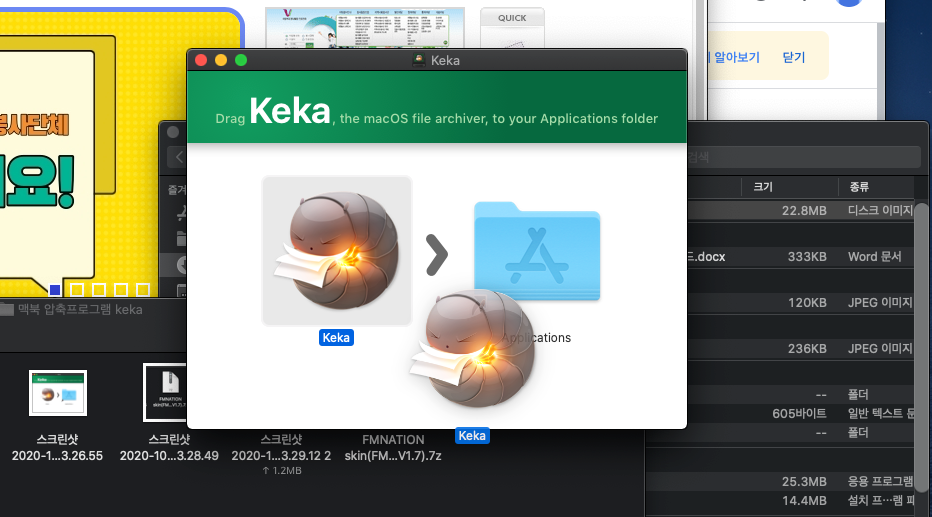Open the screenshot thumbnail 2020-1...3.26.55
The width and height of the screenshot is (932, 517).
pos(58,393)
